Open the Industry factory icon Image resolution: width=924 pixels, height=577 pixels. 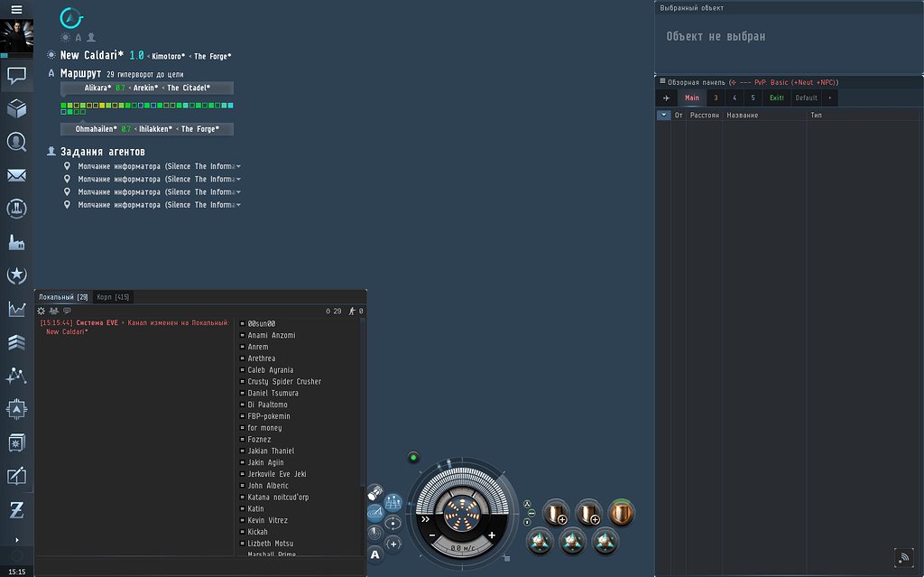16,242
